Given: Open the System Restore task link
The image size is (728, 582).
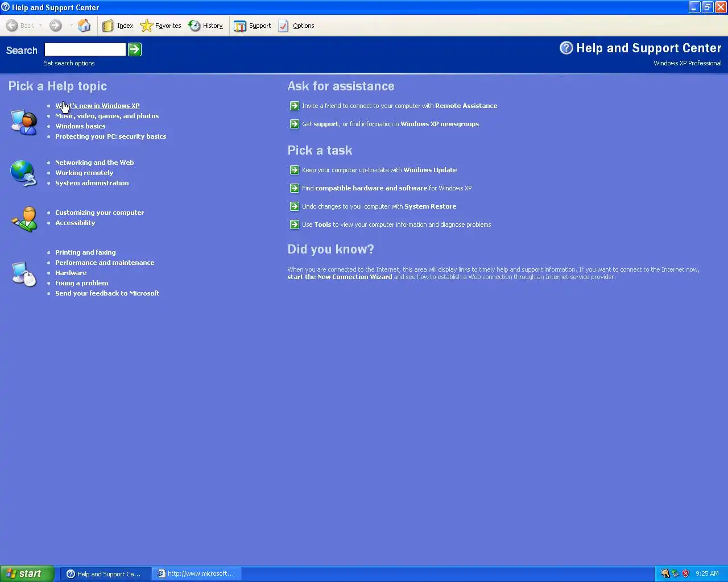Looking at the screenshot, I should point(379,206).
